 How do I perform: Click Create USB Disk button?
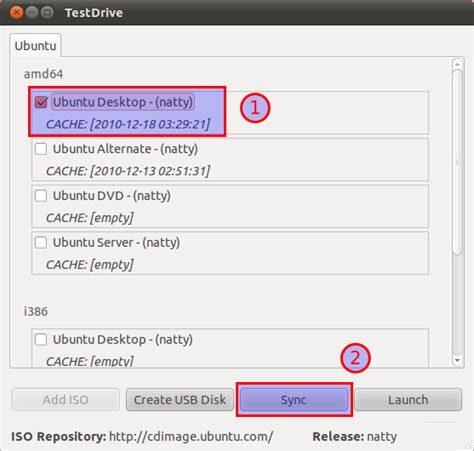coord(180,400)
